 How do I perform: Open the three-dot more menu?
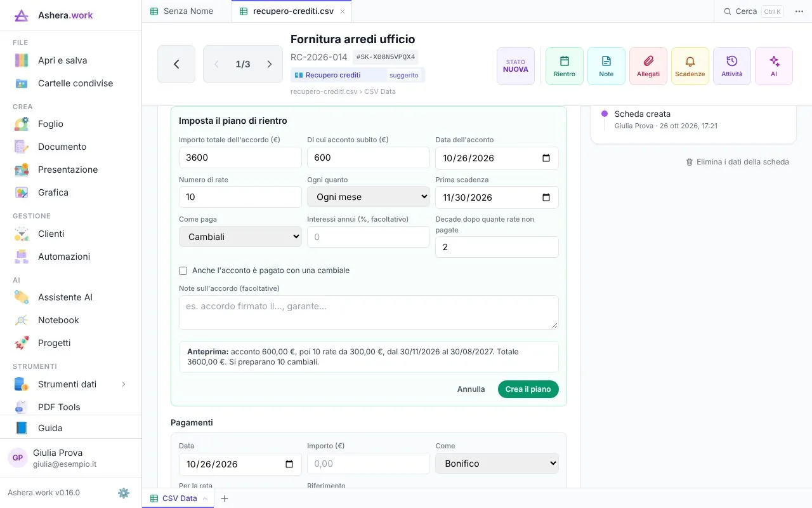point(799,11)
